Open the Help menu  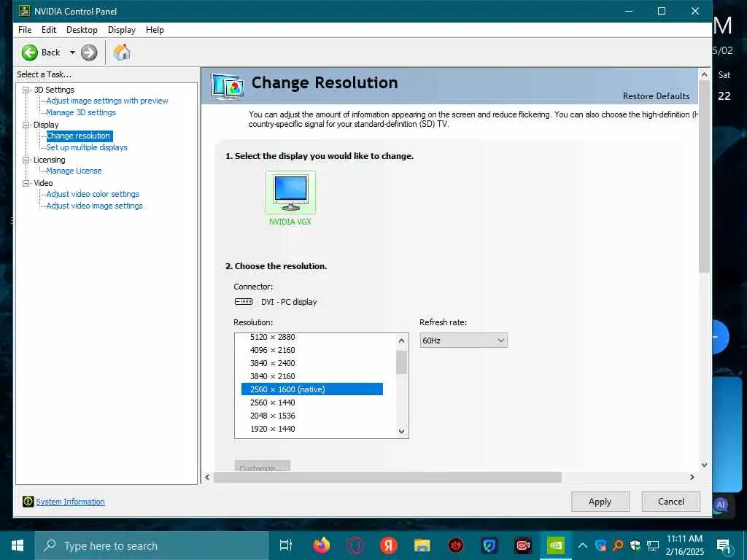pos(155,29)
